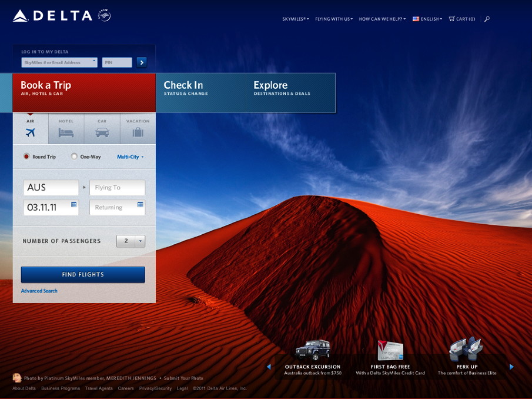
Task: Click the PIN input field
Action: (x=117, y=62)
